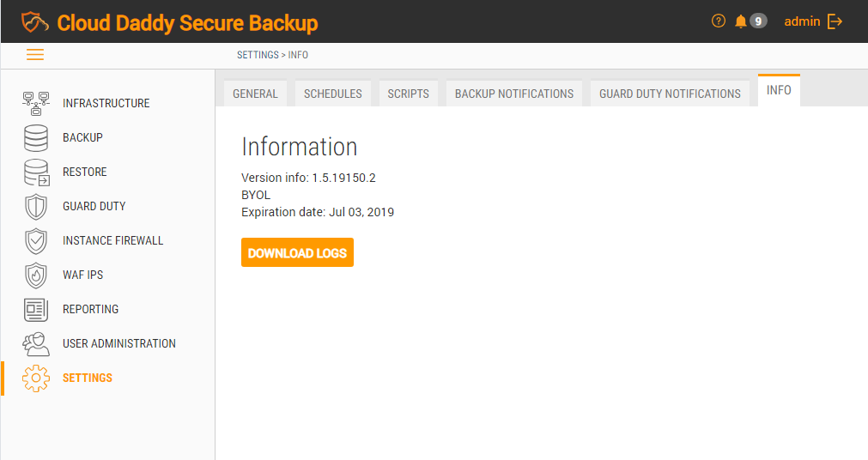Select the Settings sidebar label
The image size is (868, 460).
tap(88, 378)
